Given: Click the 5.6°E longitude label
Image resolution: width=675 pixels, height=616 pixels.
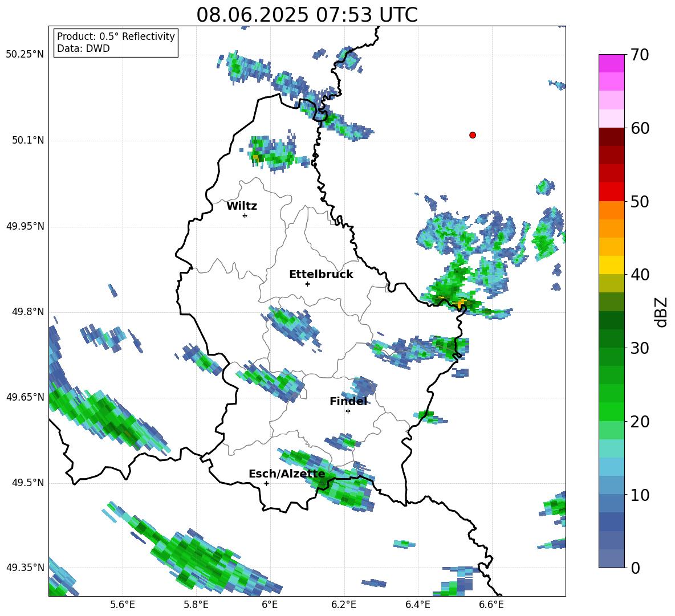Looking at the screenshot, I should point(122,605).
